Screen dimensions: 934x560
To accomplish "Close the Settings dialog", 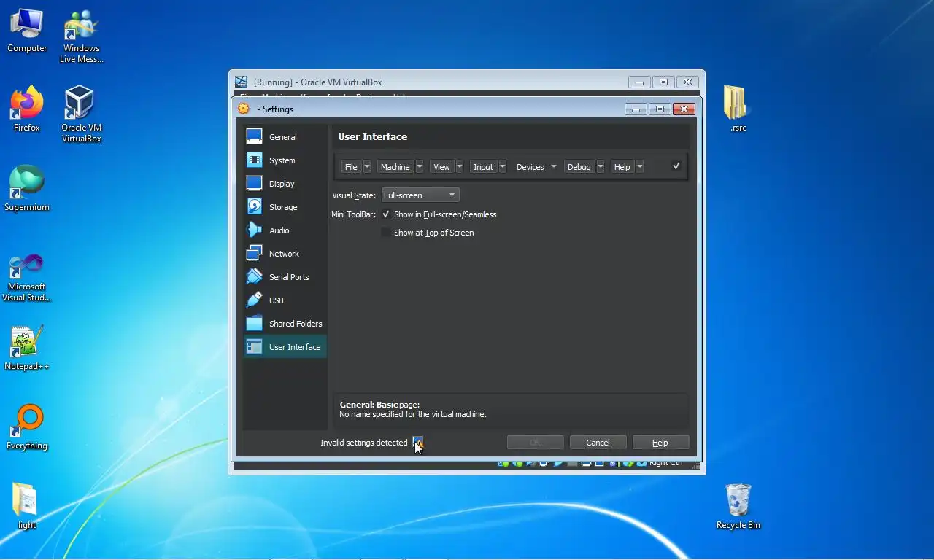I will pyautogui.click(x=683, y=109).
